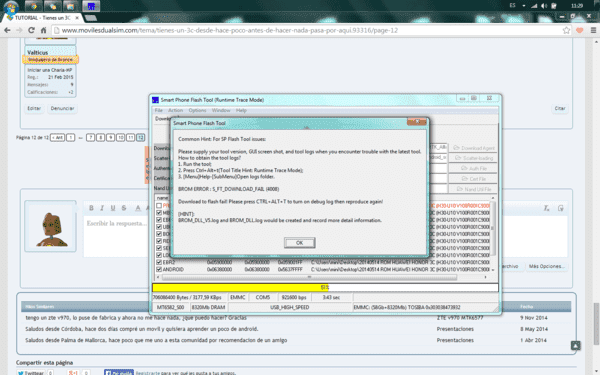Toggle the EBR1 partition row checkbox
Screen dimensions: 600x375
click(x=159, y=220)
